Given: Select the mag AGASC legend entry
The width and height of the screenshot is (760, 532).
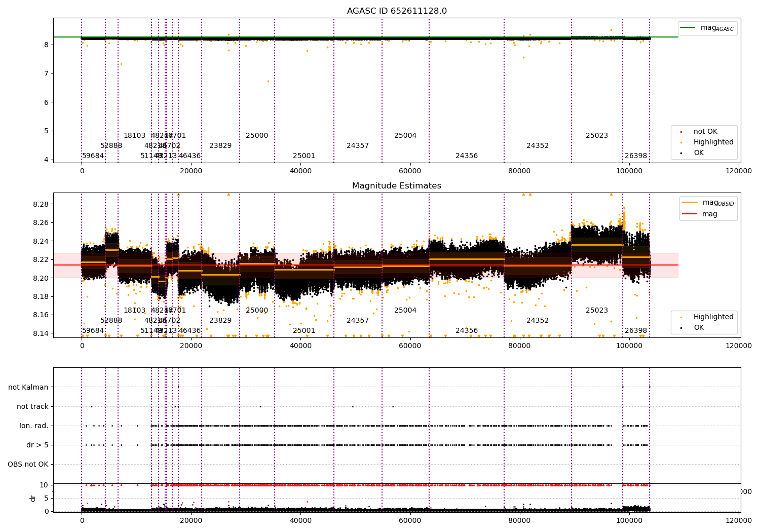Looking at the screenshot, I should [x=708, y=28].
